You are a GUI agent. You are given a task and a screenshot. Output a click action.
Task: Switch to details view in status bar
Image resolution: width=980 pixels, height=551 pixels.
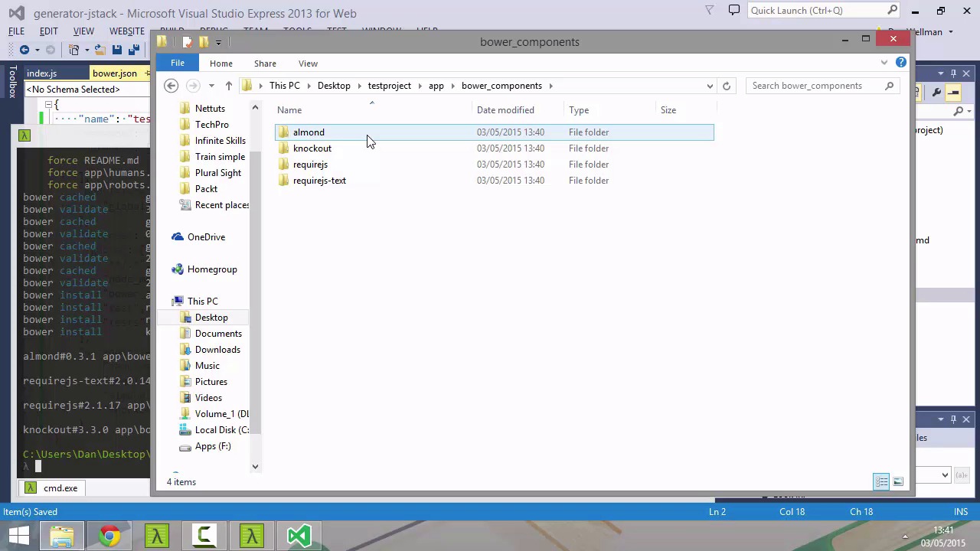(x=881, y=482)
